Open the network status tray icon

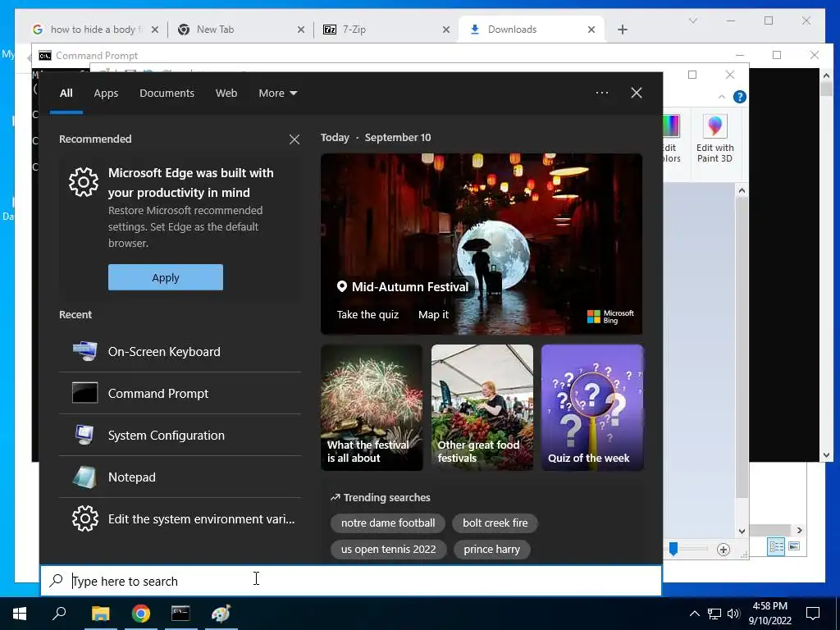click(x=714, y=614)
